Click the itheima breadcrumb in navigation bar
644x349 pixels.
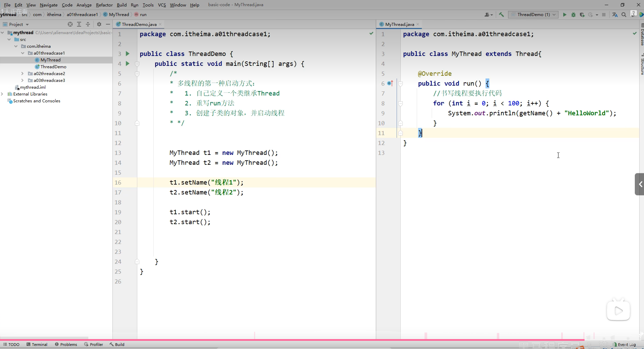[x=54, y=15]
